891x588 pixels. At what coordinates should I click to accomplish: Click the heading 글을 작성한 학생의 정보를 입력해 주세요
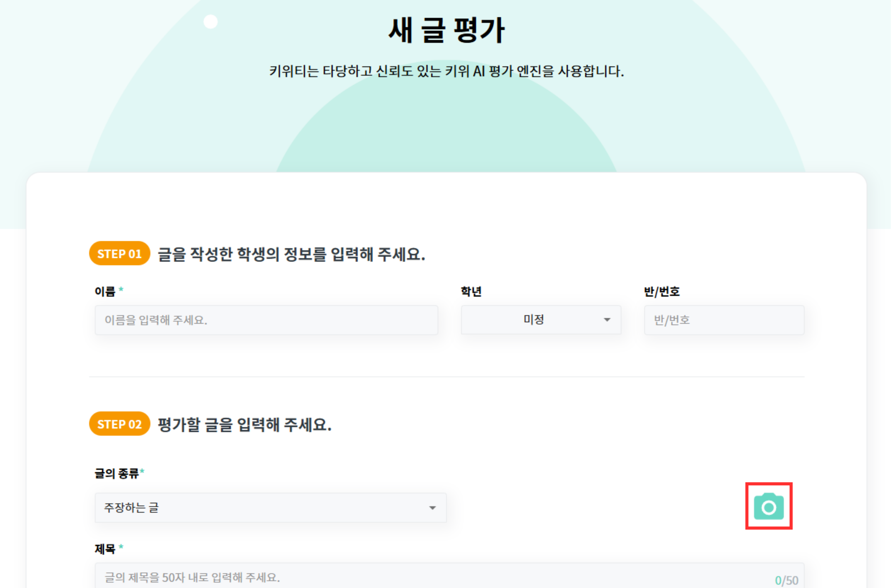coord(291,254)
